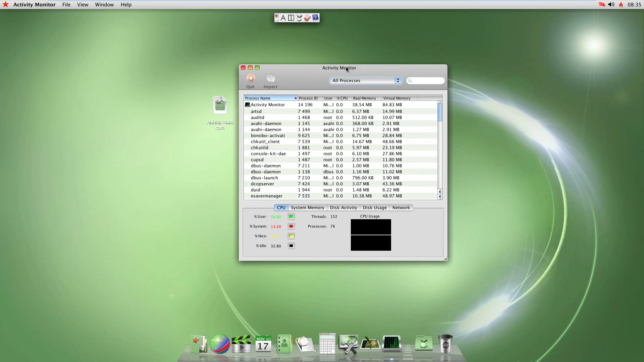
Task: Click the letter A icon in floating toolbar
Action: pyautogui.click(x=283, y=18)
